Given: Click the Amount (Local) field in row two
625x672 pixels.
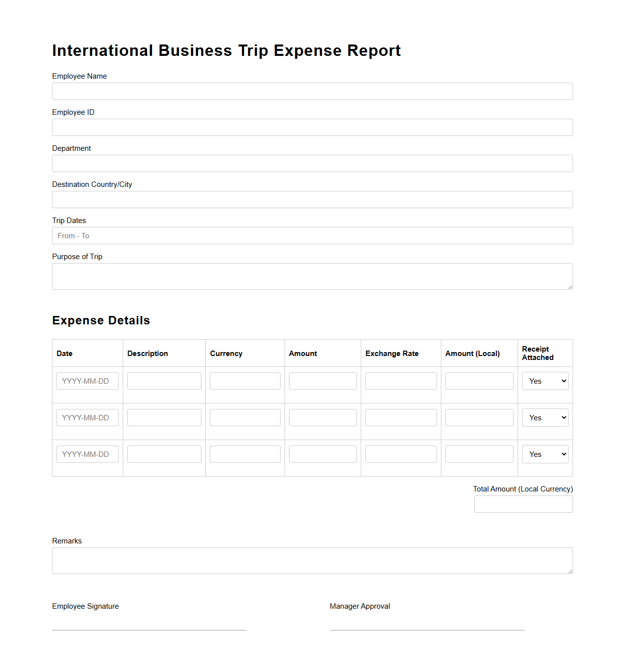Looking at the screenshot, I should 479,417.
